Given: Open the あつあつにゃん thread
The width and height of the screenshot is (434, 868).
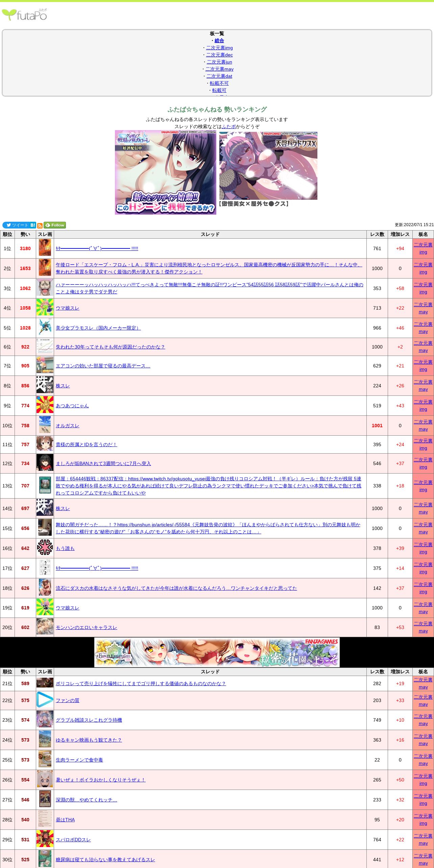Looking at the screenshot, I should tap(72, 406).
